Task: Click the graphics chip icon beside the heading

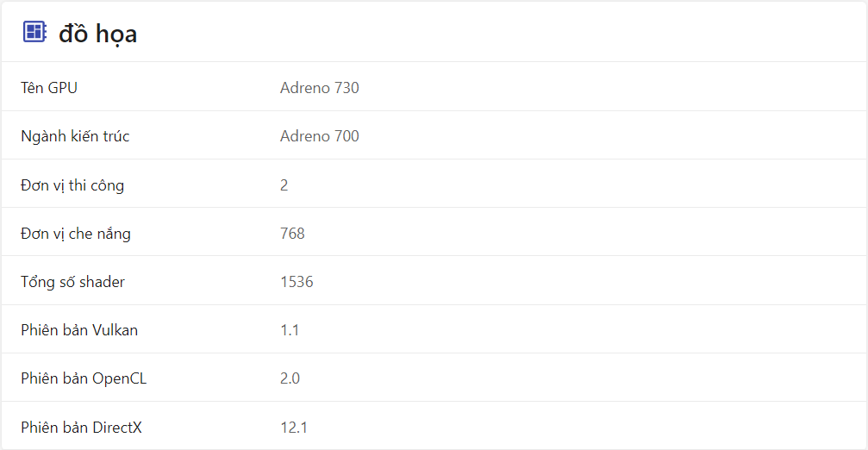Action: coord(34,33)
